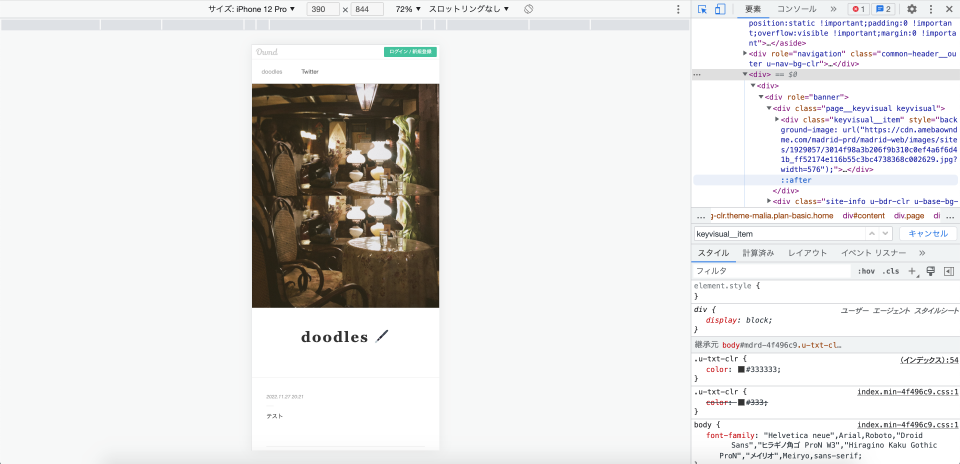This screenshot has height=464, width=960.
Task: Collapse the selected div == $0 node
Action: [x=745, y=74]
